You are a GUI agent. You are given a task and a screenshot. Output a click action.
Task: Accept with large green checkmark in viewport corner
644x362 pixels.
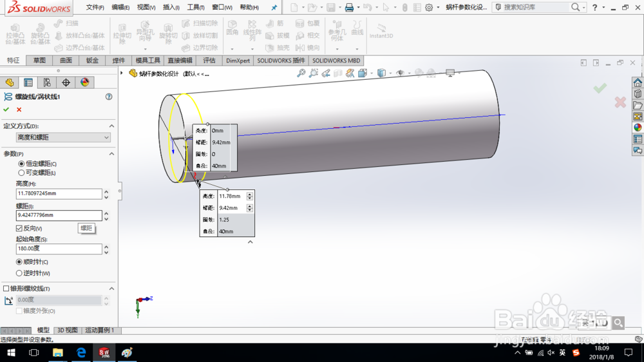tap(600, 88)
